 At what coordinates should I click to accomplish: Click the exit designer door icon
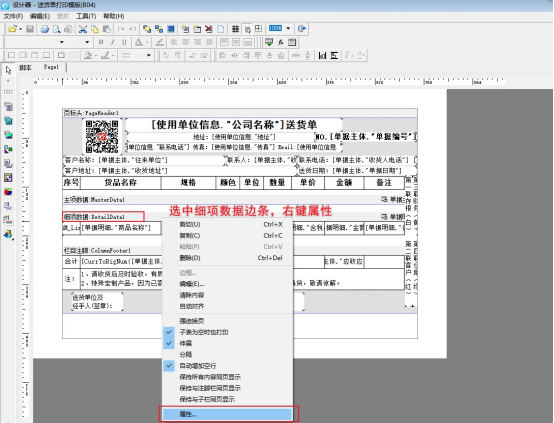pos(301,29)
